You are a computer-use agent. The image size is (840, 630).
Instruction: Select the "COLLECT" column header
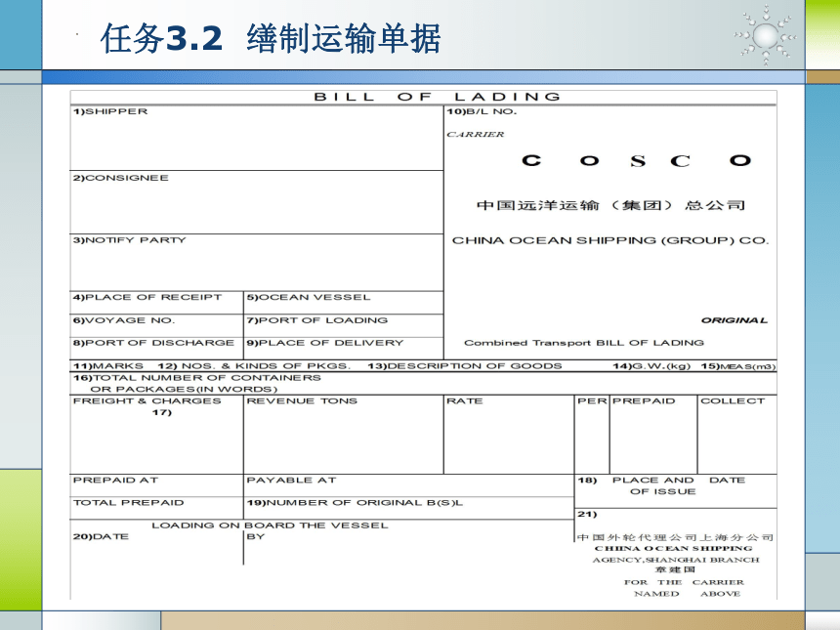click(733, 401)
